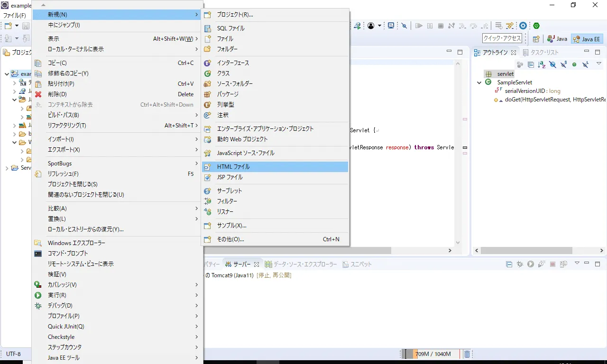
Task: Select the アウトライン tab
Action: click(495, 53)
